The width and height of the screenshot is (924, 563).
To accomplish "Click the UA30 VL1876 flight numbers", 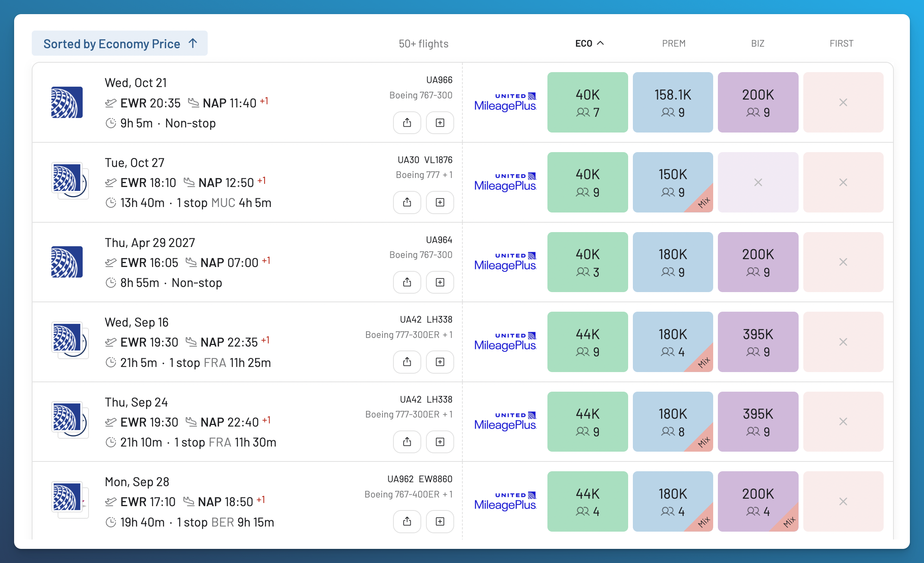I will (x=425, y=160).
